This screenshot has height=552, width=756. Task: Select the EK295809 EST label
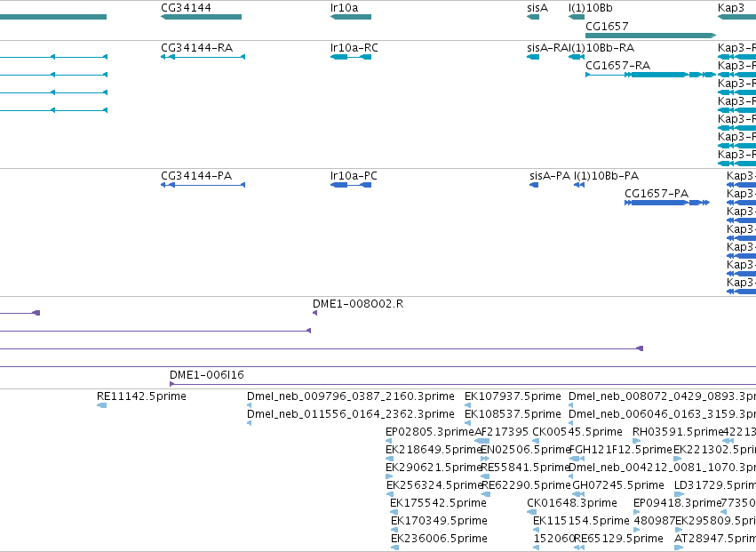click(x=715, y=521)
